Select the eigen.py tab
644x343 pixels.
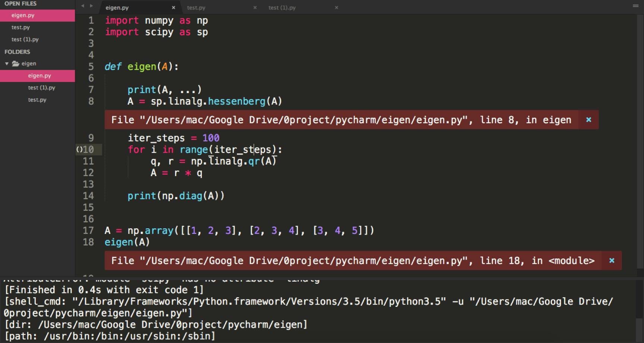click(117, 7)
